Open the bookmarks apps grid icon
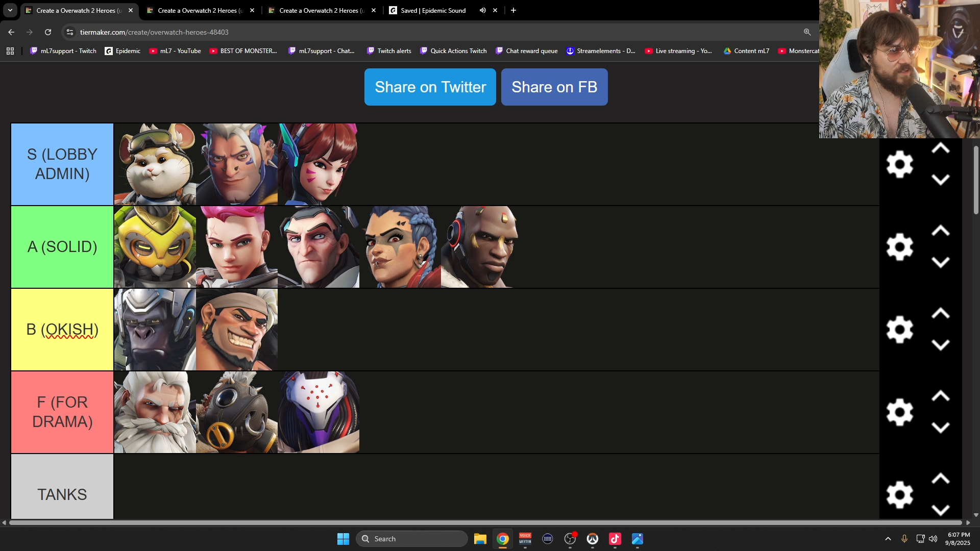The height and width of the screenshot is (551, 980). pos(10,51)
